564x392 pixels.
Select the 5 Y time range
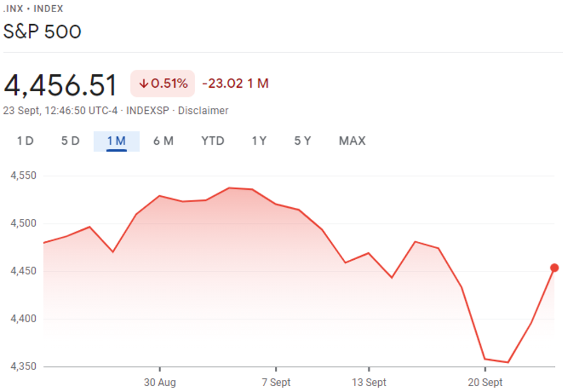[x=302, y=141]
